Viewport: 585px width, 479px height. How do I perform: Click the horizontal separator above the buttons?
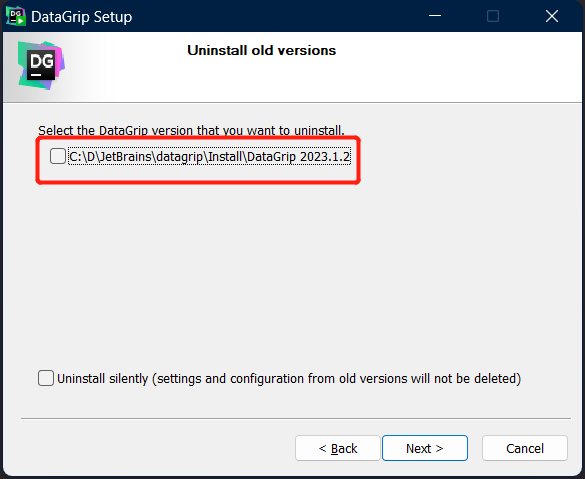(x=296, y=419)
